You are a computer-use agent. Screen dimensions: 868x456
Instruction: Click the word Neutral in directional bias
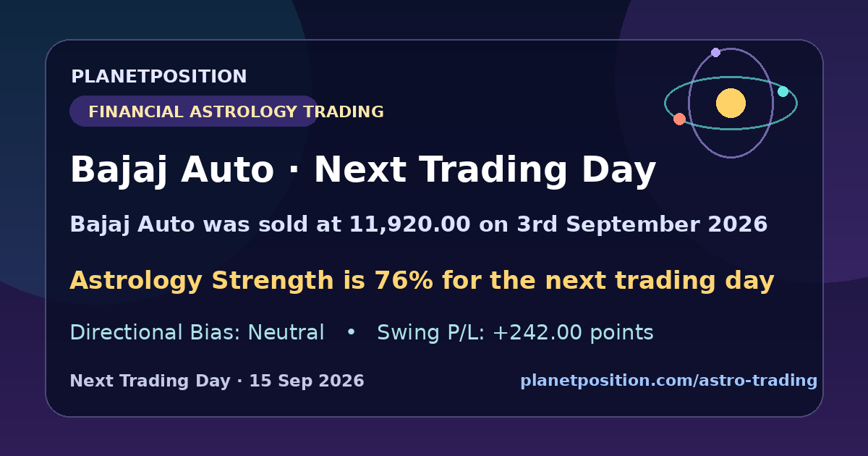286,333
